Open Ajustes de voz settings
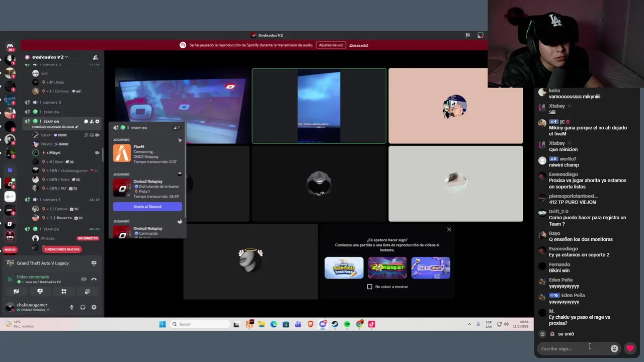This screenshot has height=362, width=644. (x=331, y=45)
